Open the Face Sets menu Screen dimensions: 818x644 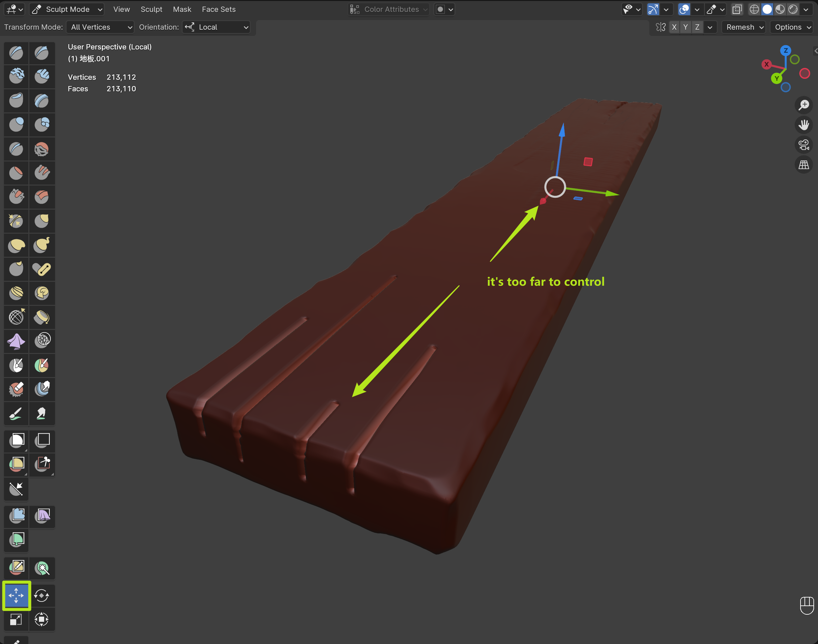click(x=219, y=9)
